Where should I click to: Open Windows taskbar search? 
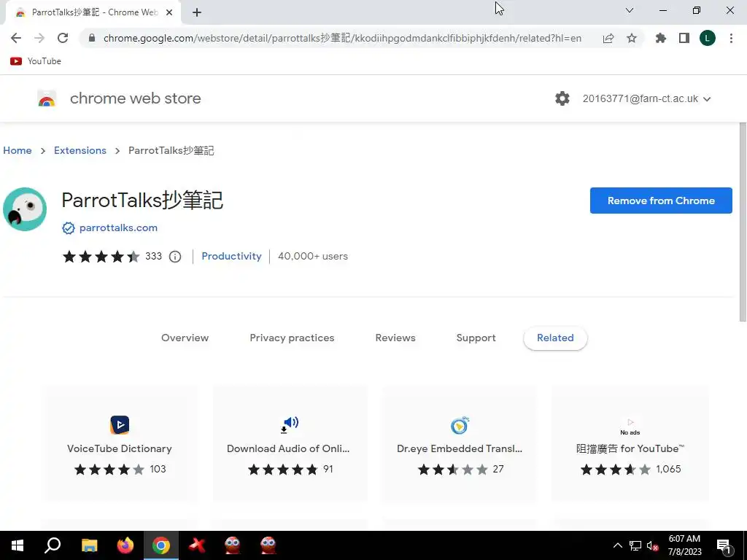click(53, 545)
